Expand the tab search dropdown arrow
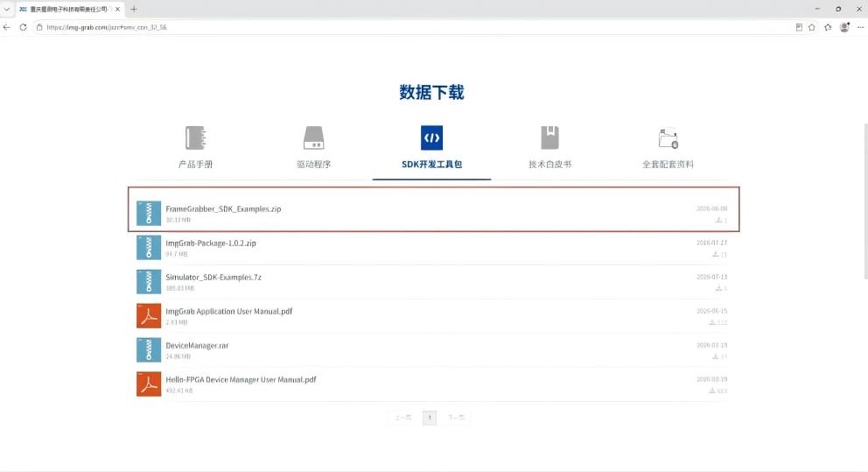Screen dimensions: 868x472 (7, 9)
